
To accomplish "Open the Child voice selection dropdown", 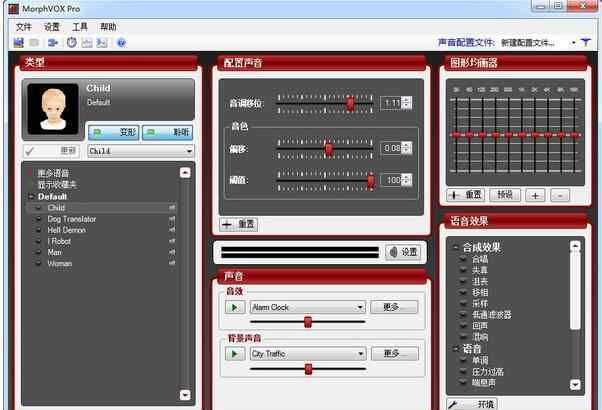I will pyautogui.click(x=141, y=151).
